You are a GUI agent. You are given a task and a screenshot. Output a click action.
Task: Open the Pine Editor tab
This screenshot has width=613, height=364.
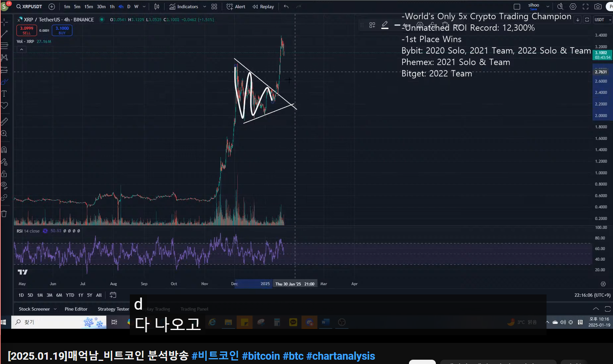click(x=76, y=309)
